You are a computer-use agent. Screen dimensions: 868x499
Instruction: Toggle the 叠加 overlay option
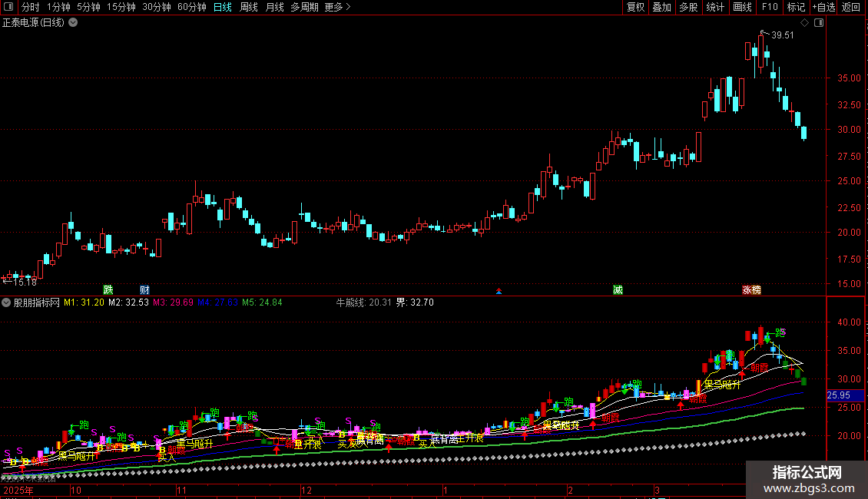click(x=661, y=8)
